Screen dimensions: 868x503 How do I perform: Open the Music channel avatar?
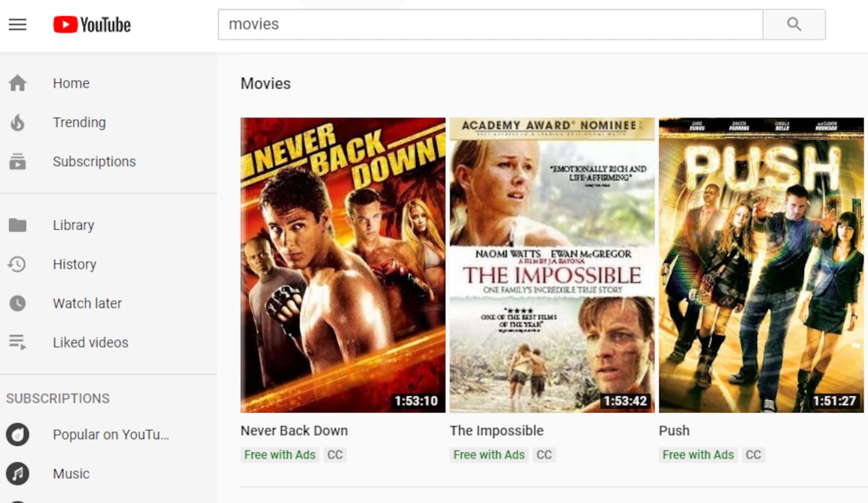coord(17,473)
